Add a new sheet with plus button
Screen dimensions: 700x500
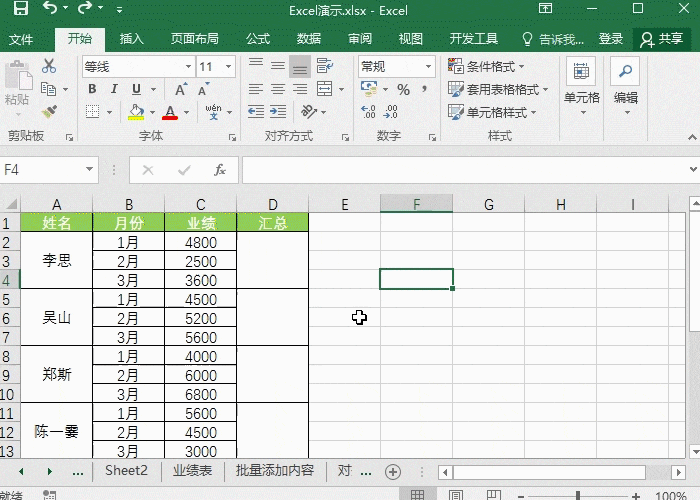point(393,471)
